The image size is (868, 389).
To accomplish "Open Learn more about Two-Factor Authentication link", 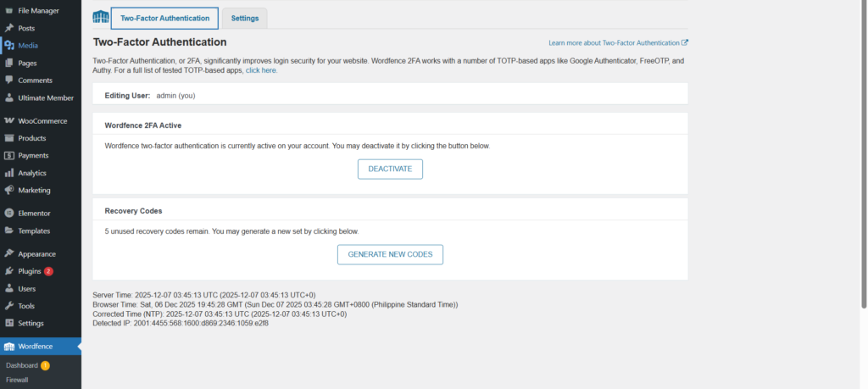I will [x=618, y=42].
